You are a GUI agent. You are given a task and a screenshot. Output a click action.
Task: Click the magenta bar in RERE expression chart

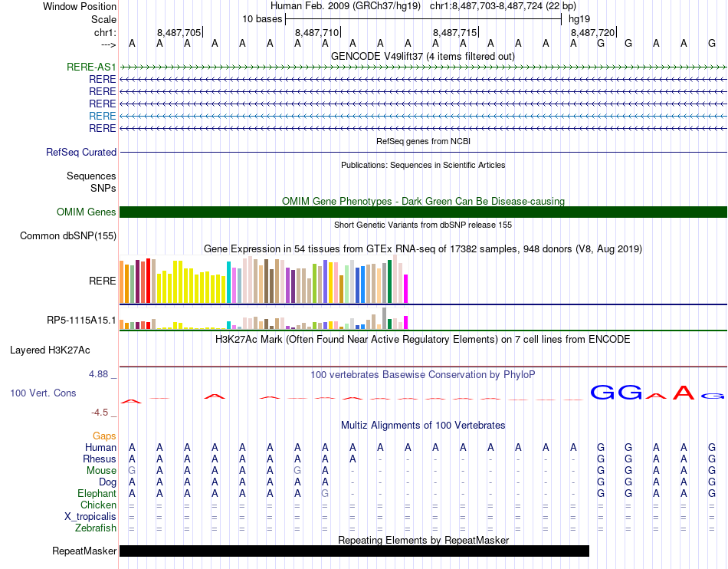(x=406, y=289)
